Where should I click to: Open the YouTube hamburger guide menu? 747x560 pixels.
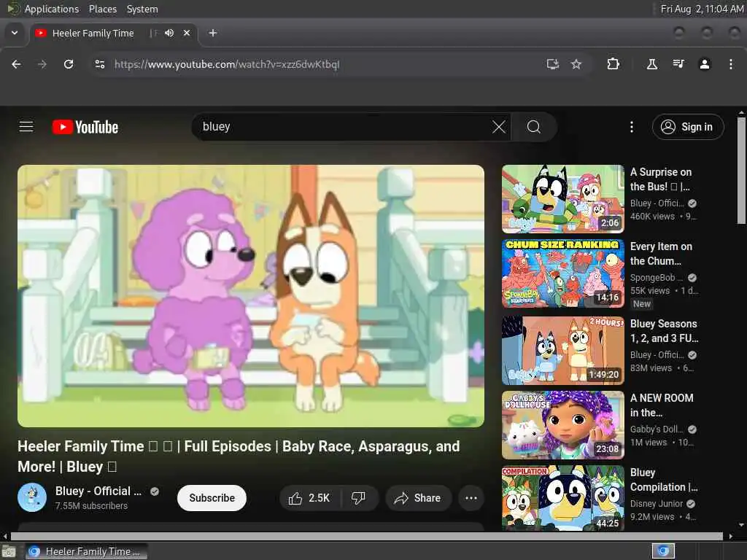[x=26, y=127]
